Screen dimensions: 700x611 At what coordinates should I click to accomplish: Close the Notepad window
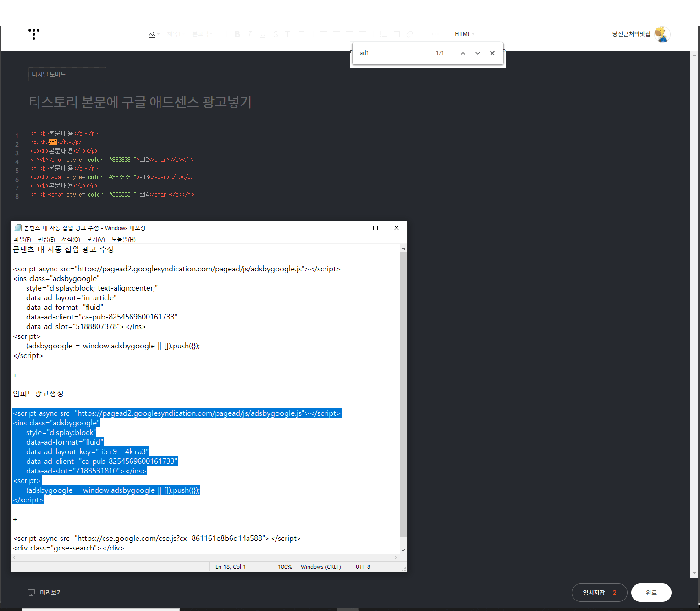(397, 228)
